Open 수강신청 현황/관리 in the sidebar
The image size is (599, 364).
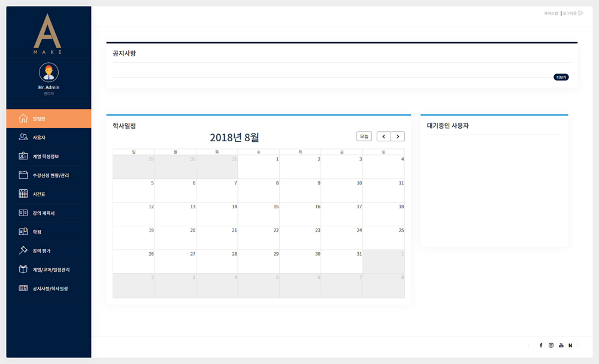pos(50,175)
